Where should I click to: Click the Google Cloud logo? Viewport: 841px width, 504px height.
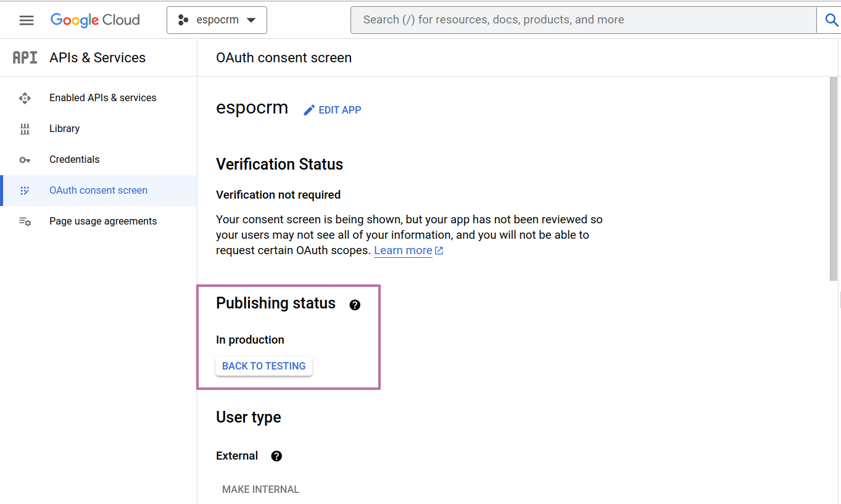[95, 20]
